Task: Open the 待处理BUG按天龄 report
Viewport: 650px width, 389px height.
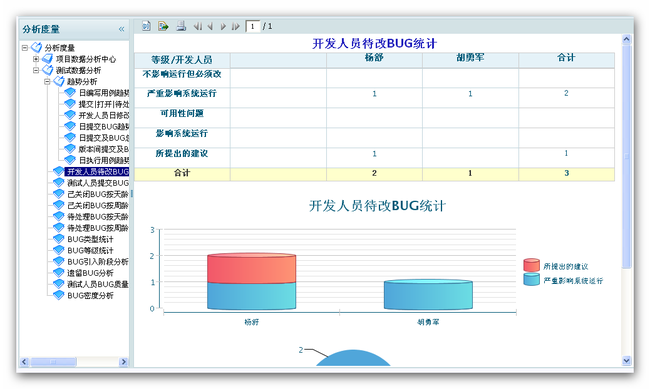Action: coord(98,216)
